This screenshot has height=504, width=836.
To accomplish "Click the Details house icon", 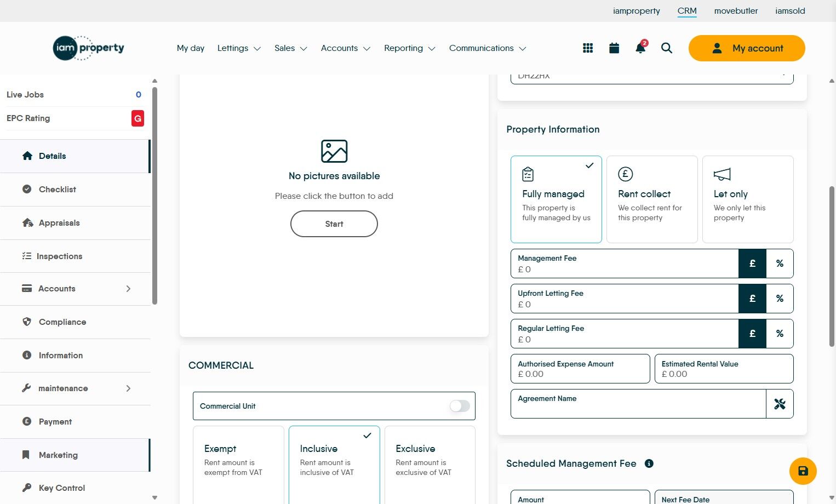I will pos(27,156).
